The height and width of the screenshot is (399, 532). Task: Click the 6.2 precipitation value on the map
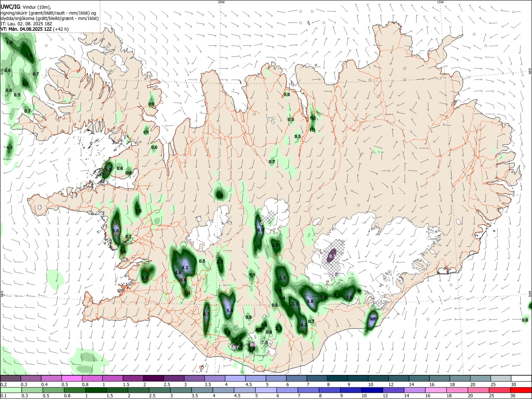(x=185, y=268)
